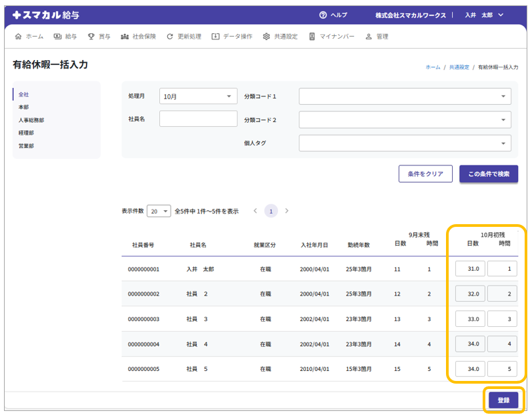The width and height of the screenshot is (532, 417).
Task: Click the 社員名 search input field
Action: [198, 119]
